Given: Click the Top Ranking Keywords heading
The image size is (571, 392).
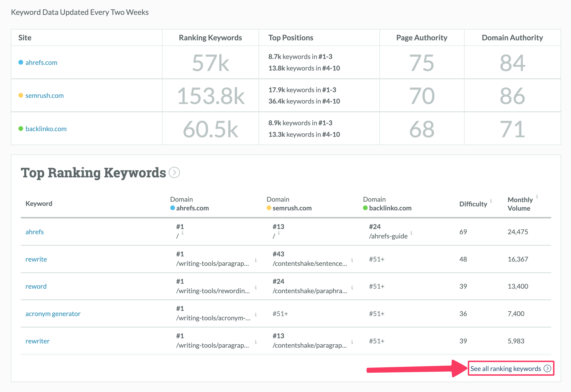Looking at the screenshot, I should click(x=94, y=173).
